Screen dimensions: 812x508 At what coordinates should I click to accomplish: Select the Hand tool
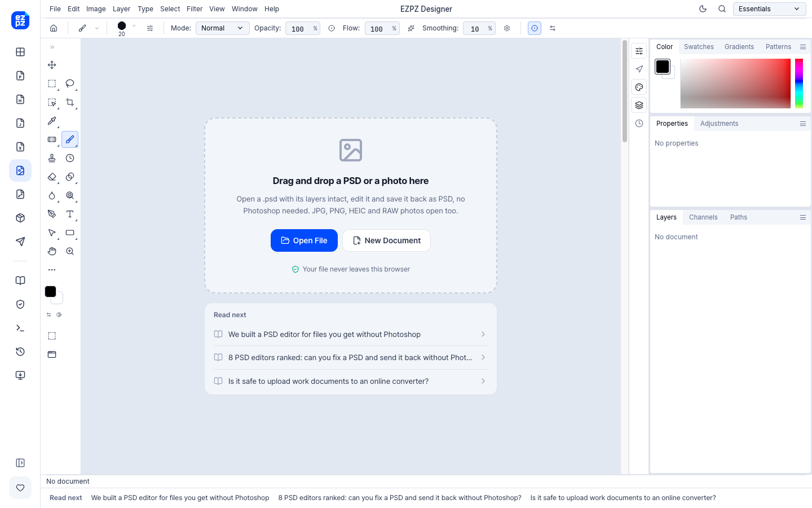click(x=52, y=251)
